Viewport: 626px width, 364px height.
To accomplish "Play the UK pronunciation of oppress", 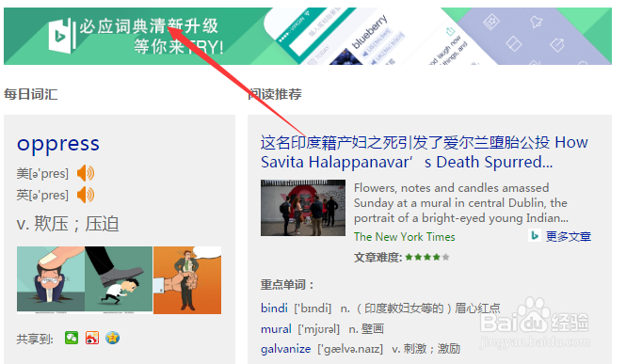I will click(86, 195).
